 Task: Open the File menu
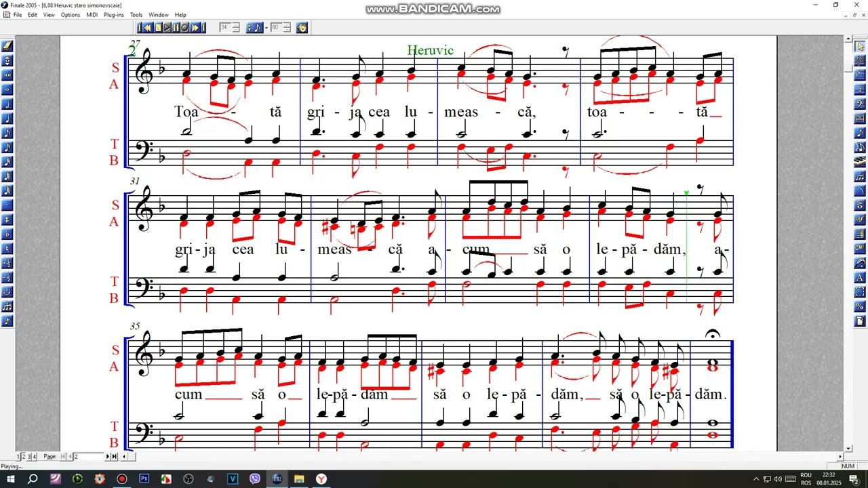[17, 15]
